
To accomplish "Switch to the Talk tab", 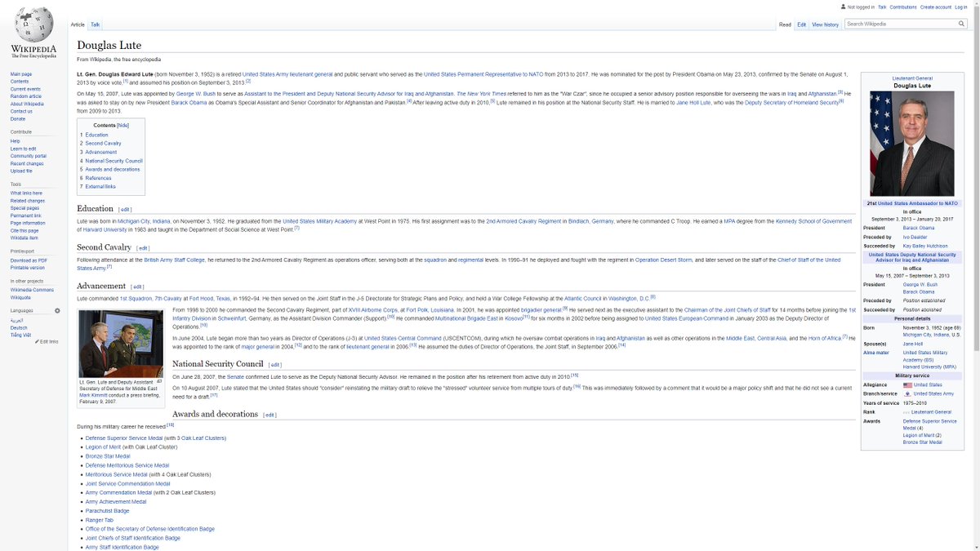I will click(96, 25).
